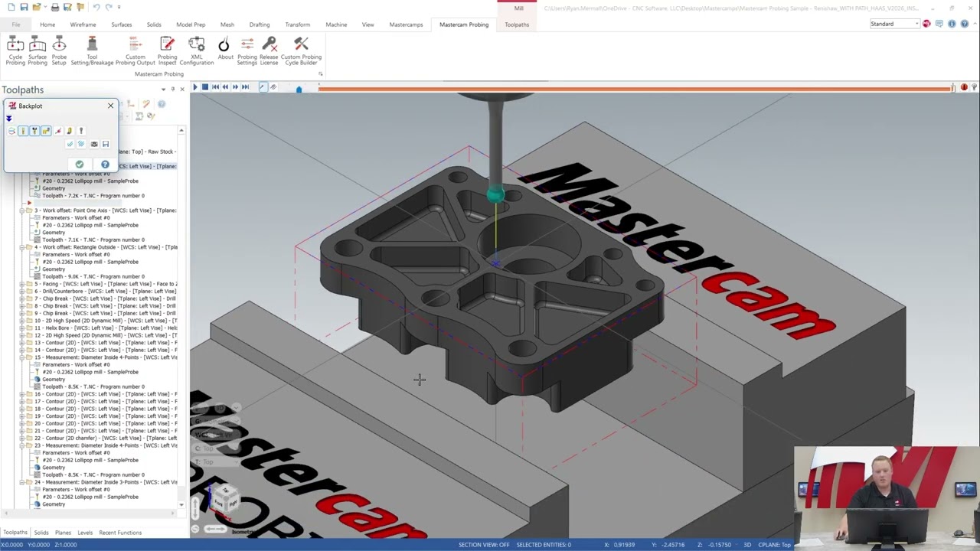Toggle Backplot display endpoints option
Image resolution: width=980 pixels, height=551 pixels.
(x=58, y=131)
